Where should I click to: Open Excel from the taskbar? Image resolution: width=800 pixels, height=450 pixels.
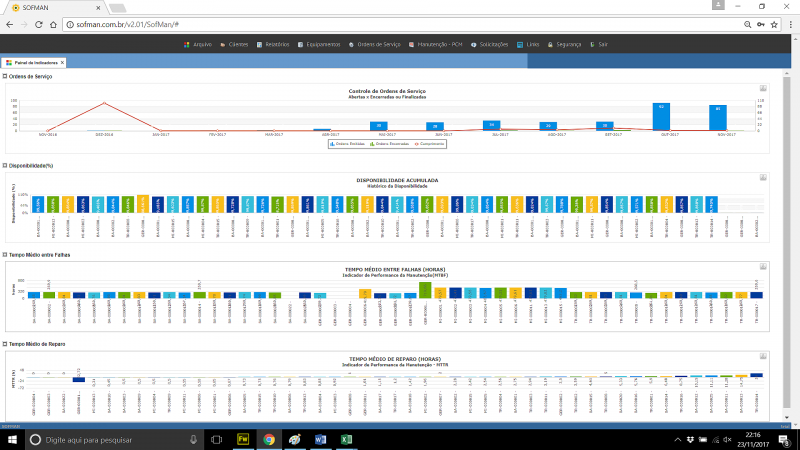(x=346, y=439)
